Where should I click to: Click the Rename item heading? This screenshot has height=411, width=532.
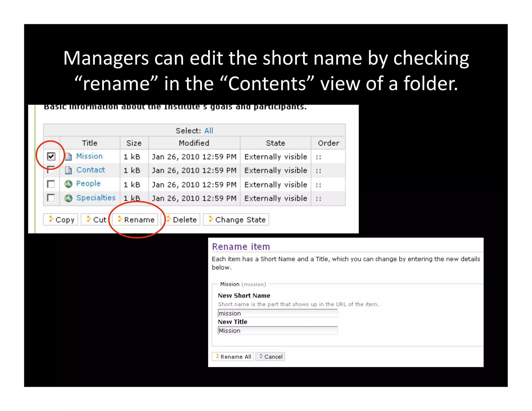tap(241, 247)
